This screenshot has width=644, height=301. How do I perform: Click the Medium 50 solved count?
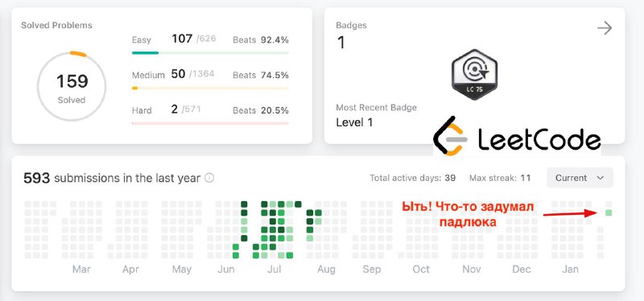[x=178, y=74]
